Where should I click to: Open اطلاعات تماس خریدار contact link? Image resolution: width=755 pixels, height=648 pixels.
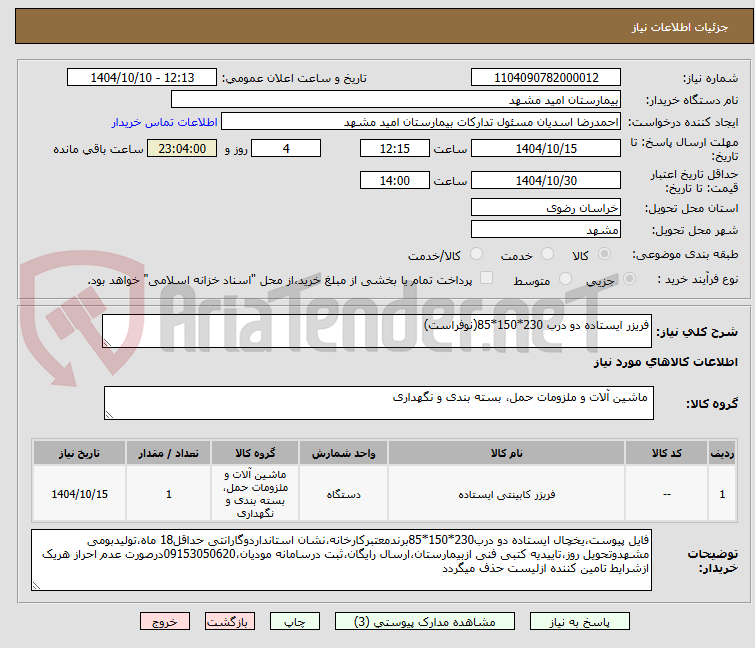pos(165,122)
